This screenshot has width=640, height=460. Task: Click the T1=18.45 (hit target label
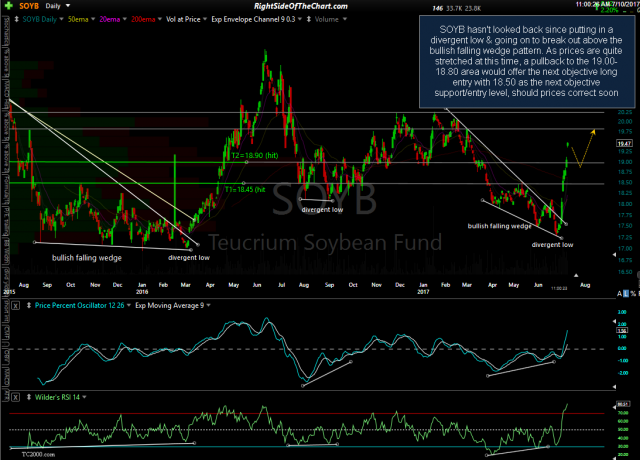(245, 189)
